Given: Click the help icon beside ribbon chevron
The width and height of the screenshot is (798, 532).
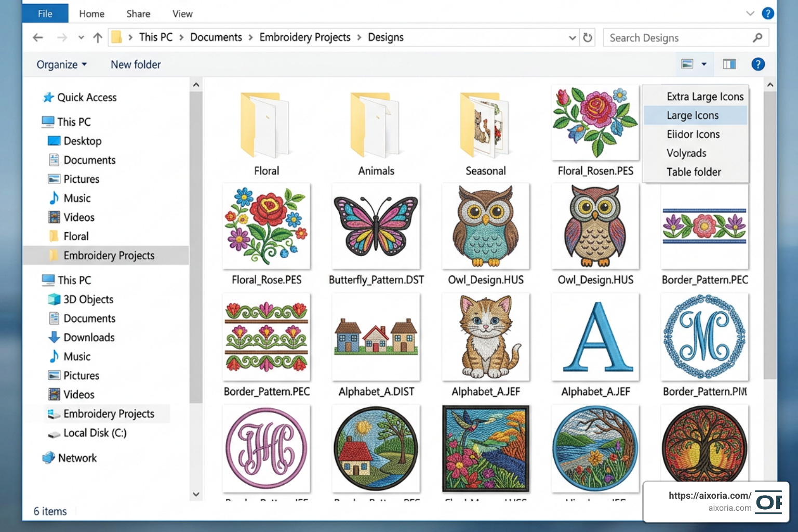Looking at the screenshot, I should [768, 14].
